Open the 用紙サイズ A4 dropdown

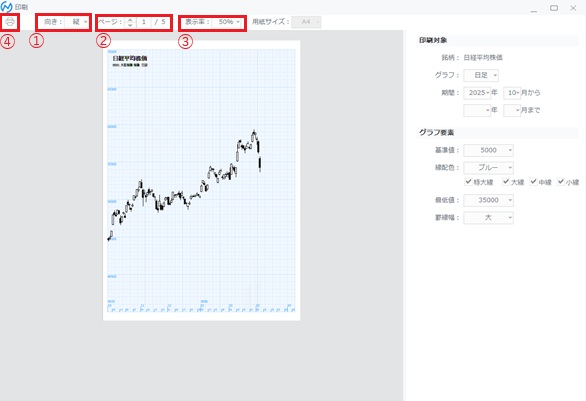tap(306, 22)
